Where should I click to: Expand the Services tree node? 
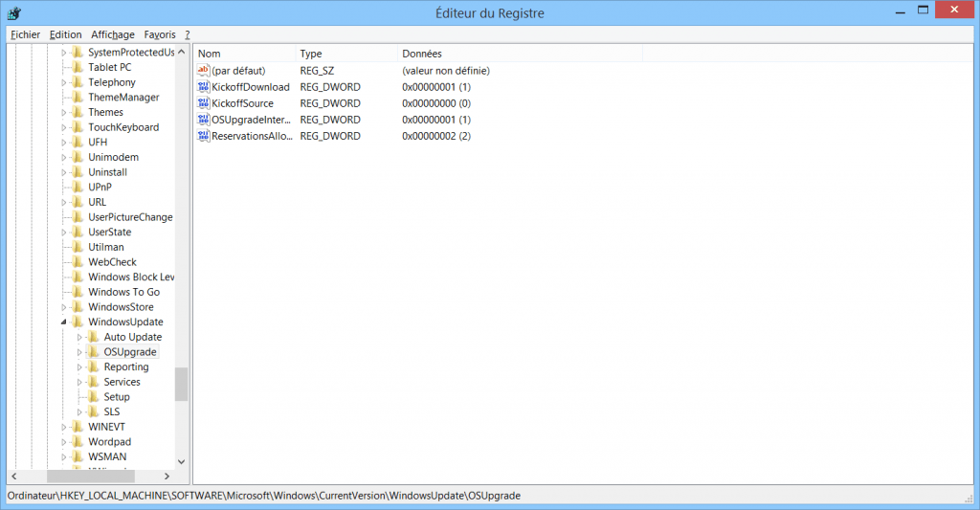coord(79,382)
